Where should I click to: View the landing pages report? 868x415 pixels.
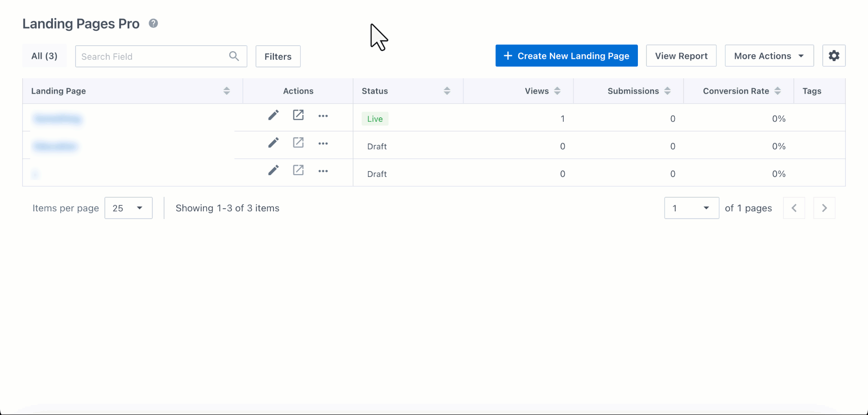(x=681, y=55)
